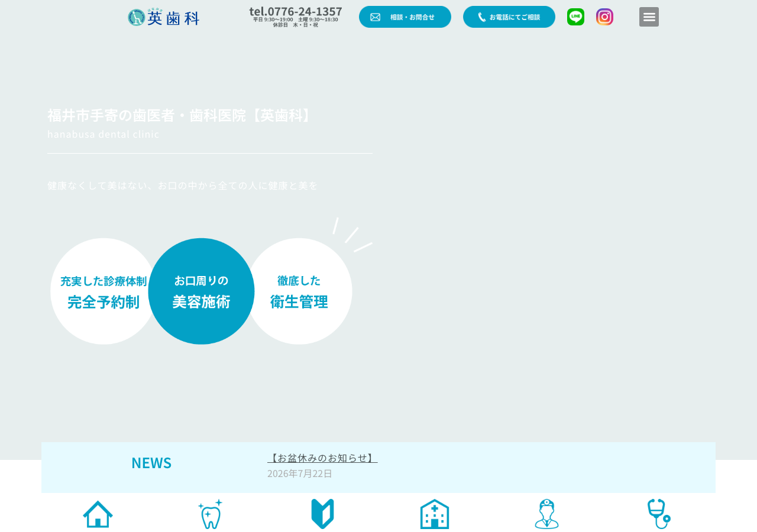Click the 英歯科 clinic logo

pos(163,17)
